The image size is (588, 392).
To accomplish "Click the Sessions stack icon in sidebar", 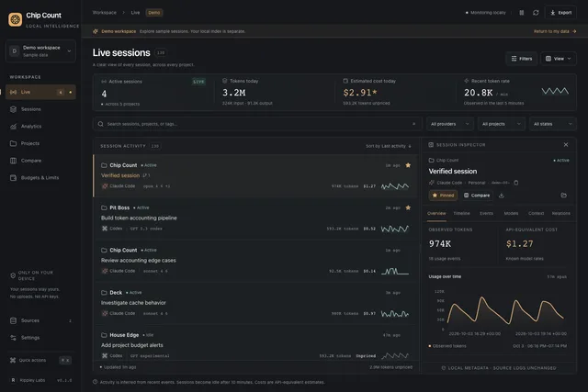I will point(13,109).
